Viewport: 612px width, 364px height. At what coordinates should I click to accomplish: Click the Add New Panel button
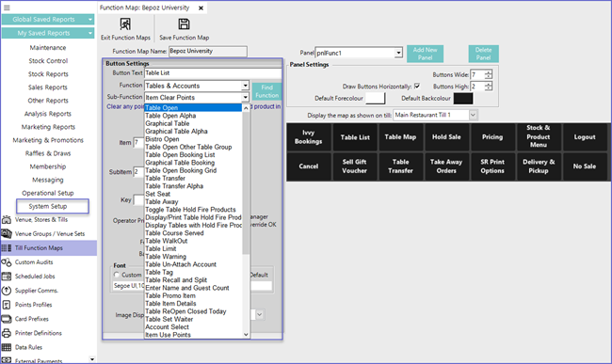(425, 54)
